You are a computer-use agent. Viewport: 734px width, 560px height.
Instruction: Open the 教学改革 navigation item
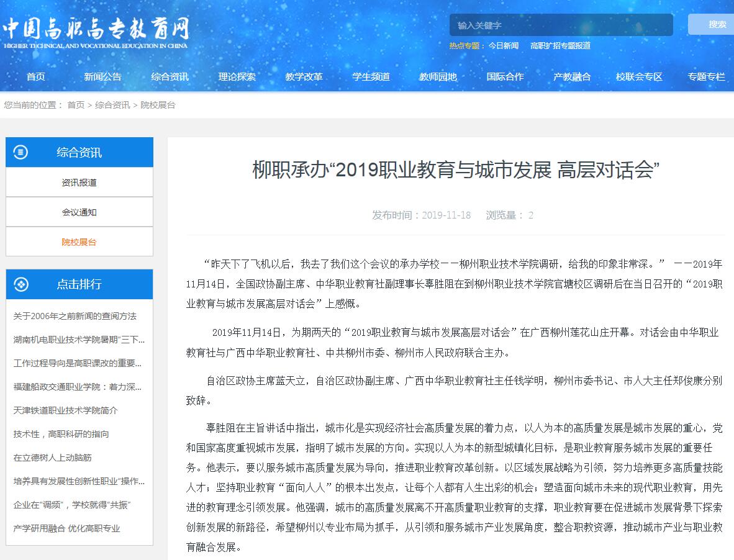(x=304, y=77)
